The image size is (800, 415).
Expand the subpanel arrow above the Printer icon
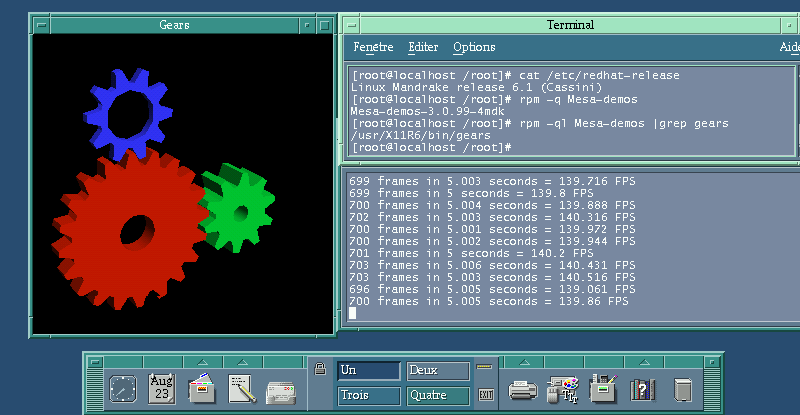coord(524,362)
